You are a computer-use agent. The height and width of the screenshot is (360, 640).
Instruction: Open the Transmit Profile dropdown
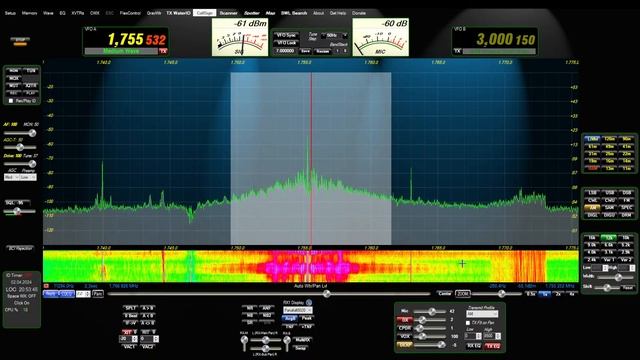click(x=482, y=314)
